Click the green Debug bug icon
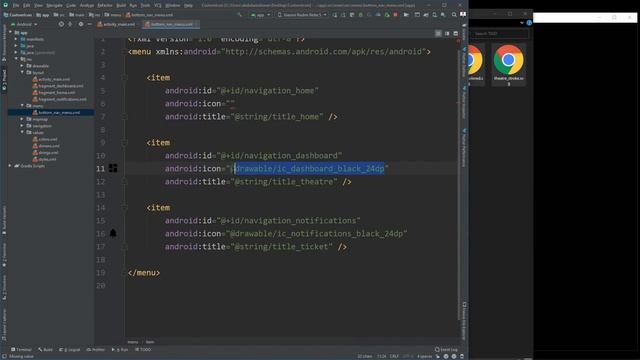 tap(360, 15)
